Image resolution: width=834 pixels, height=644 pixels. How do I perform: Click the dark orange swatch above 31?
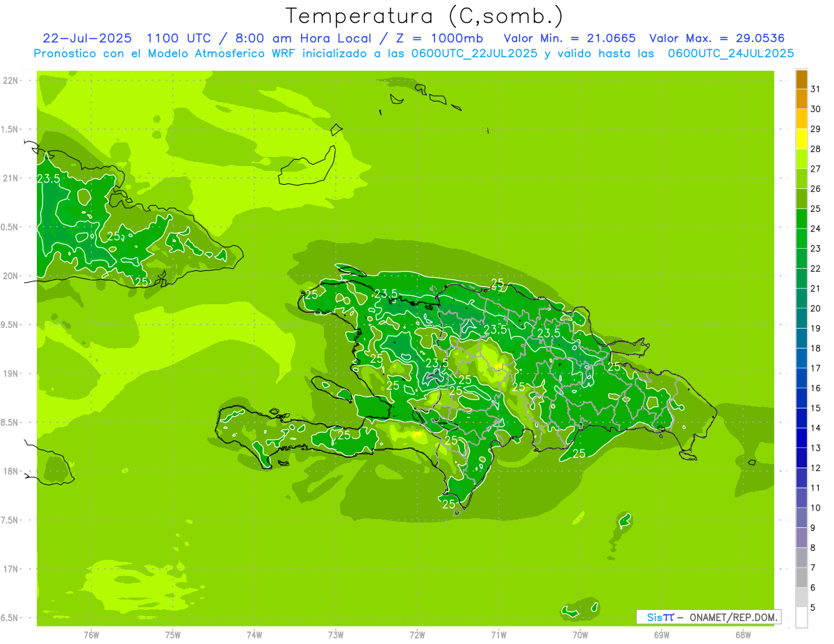click(801, 79)
